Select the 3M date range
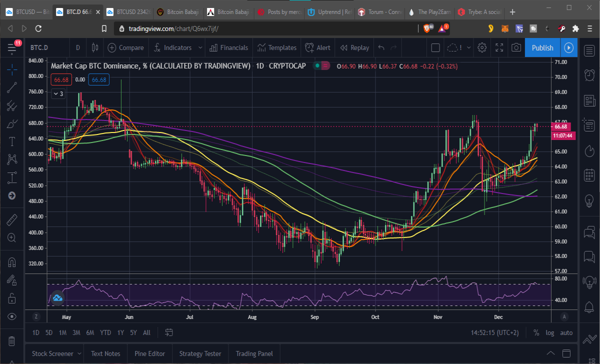The height and width of the screenshot is (364, 600). [76, 332]
